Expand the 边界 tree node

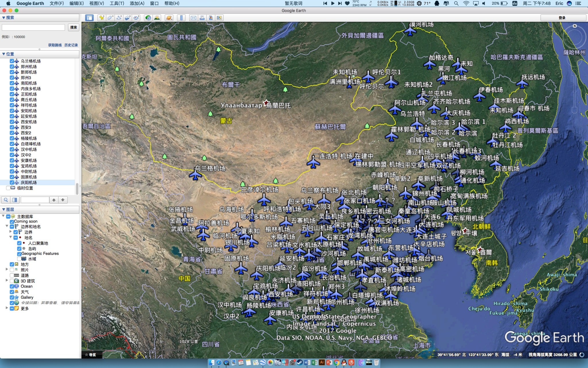pos(11,232)
